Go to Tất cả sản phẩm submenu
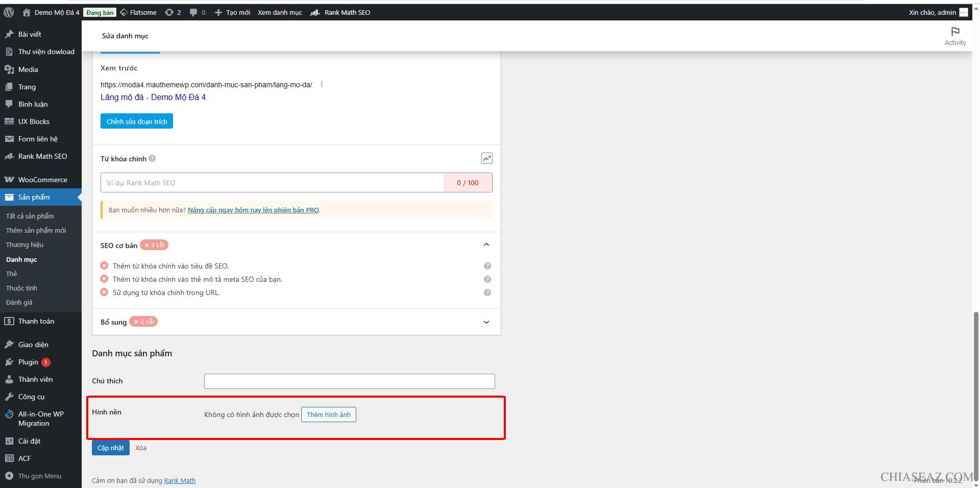Screen dimensions: 980x488 click(x=30, y=216)
